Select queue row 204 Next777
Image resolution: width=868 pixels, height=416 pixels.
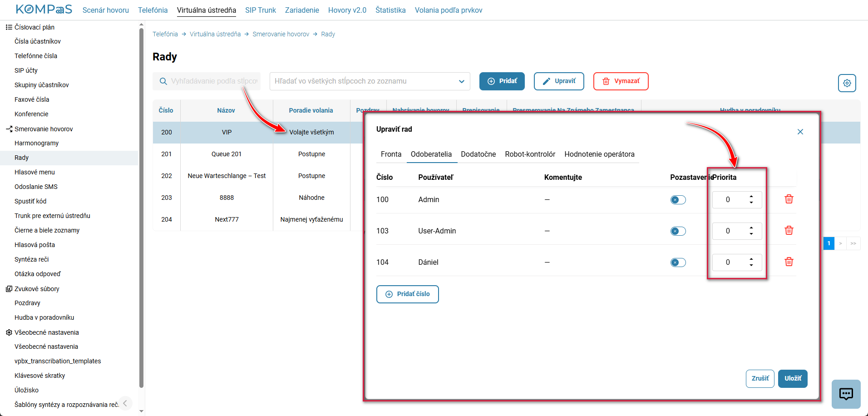click(258, 219)
